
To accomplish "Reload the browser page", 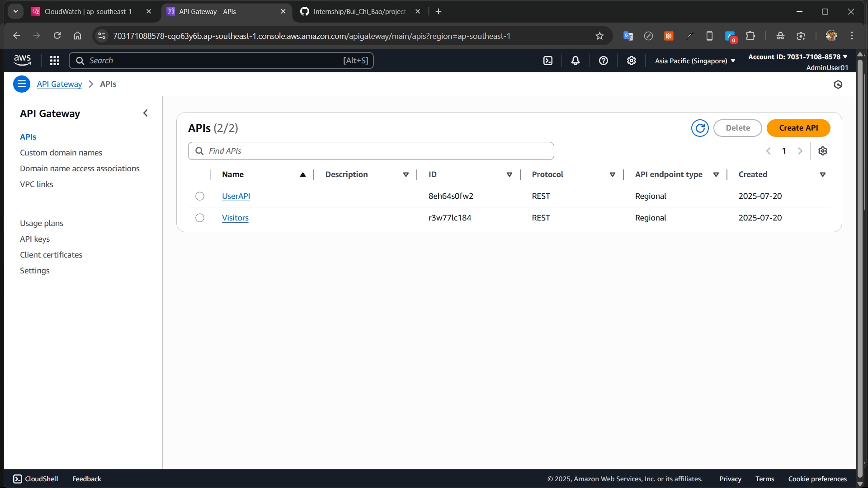I will coord(57,36).
